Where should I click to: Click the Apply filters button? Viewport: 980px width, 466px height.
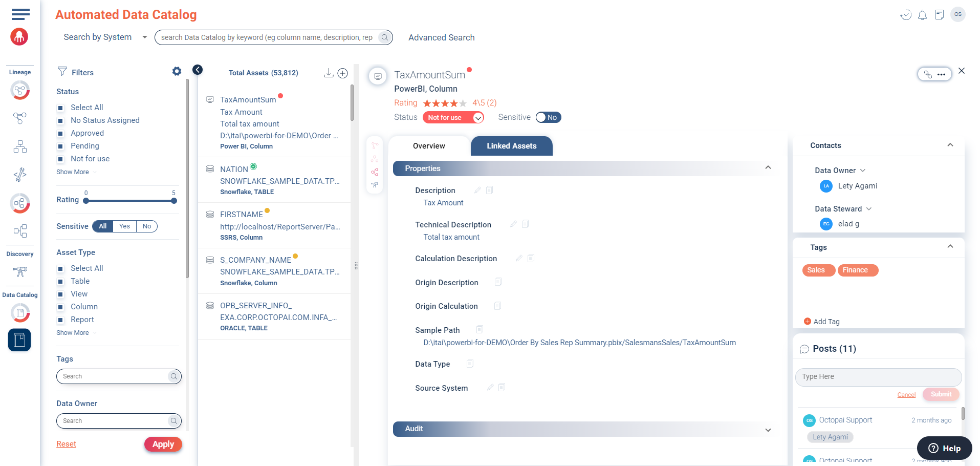(163, 444)
